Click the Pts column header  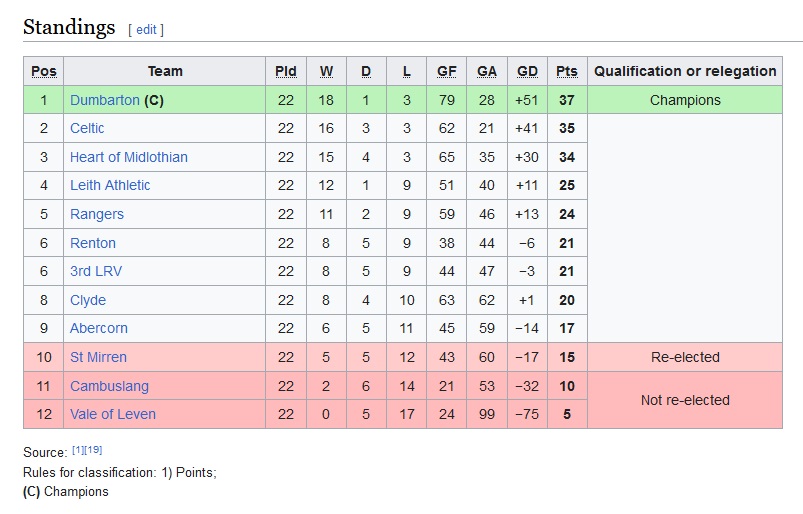click(x=567, y=71)
